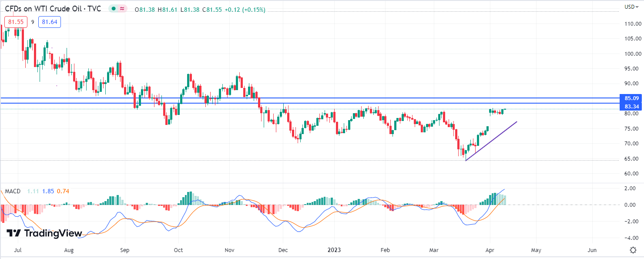Select the CFDs on WTI Crude Oil title

click(54, 9)
